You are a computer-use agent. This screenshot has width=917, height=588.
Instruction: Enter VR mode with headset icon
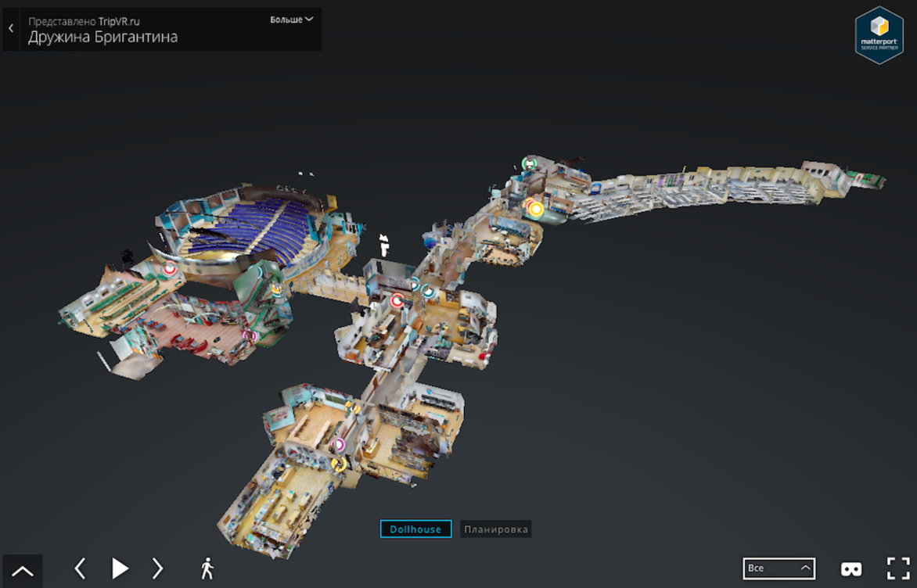coord(851,568)
